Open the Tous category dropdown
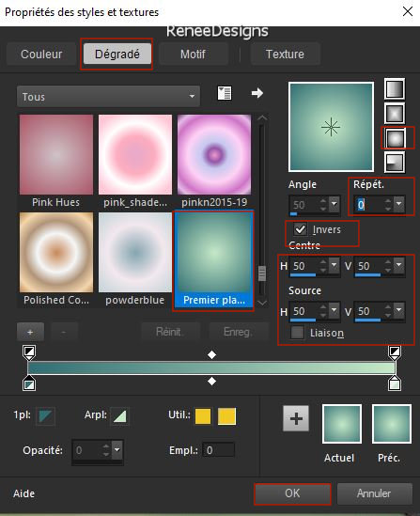Viewport: 420px width, 516px height. (x=108, y=97)
